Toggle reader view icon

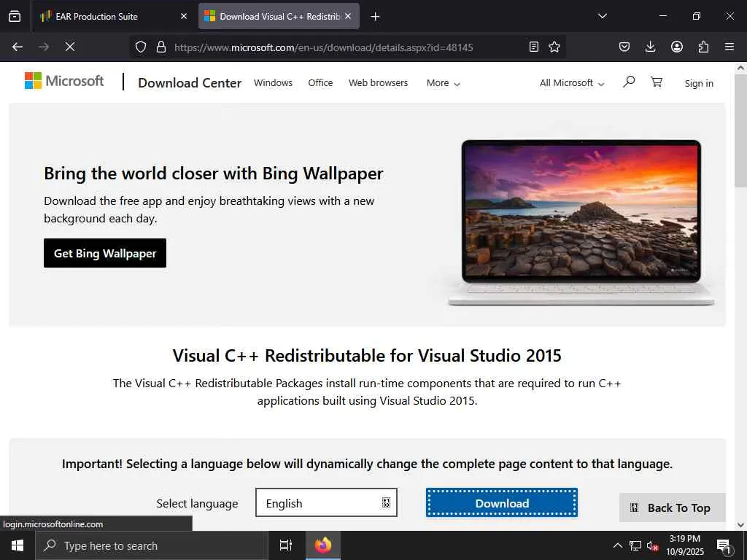pyautogui.click(x=534, y=47)
